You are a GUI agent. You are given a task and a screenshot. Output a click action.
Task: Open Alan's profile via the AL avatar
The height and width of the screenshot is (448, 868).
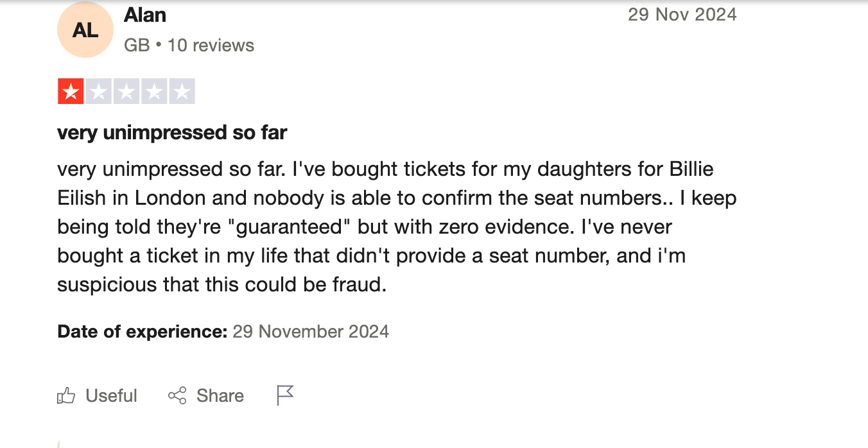pyautogui.click(x=85, y=30)
